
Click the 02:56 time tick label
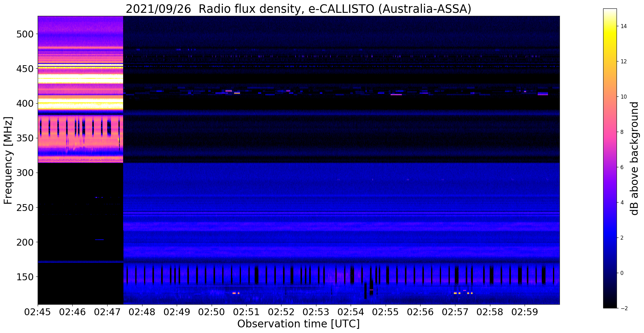(421, 312)
